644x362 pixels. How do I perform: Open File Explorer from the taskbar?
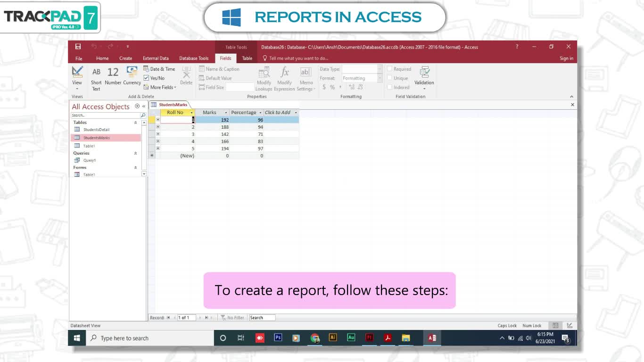(406, 338)
